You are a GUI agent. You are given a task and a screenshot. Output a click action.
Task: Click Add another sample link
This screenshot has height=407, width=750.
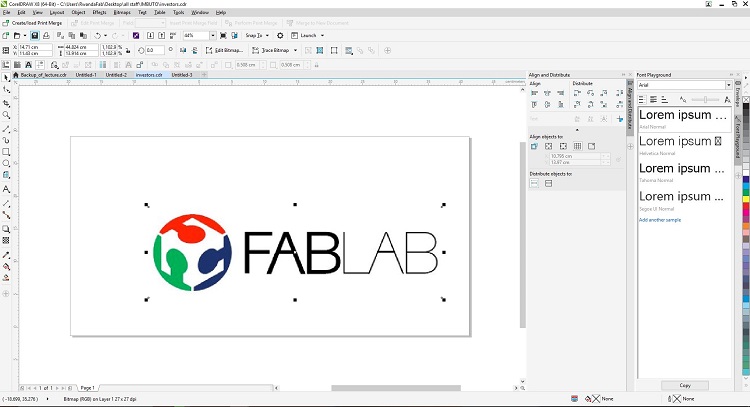point(660,220)
